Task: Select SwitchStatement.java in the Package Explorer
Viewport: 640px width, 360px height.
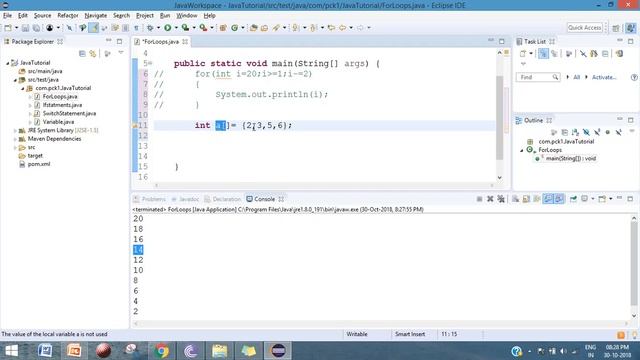Action: 69,113
